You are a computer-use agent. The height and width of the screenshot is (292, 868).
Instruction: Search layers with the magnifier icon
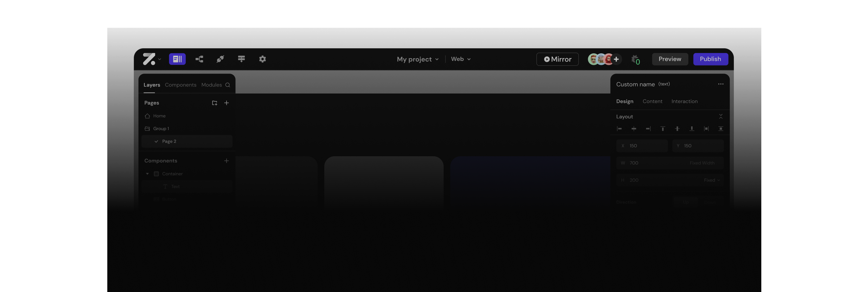coord(228,85)
